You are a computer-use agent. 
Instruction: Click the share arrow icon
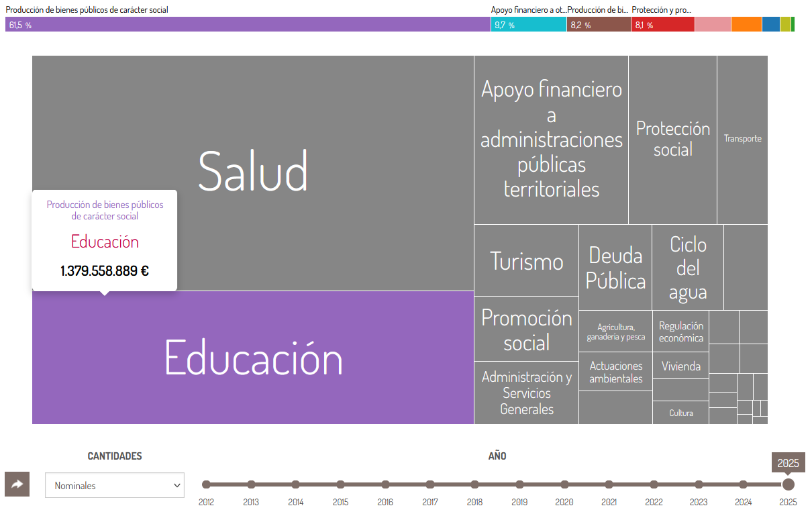coord(17,484)
